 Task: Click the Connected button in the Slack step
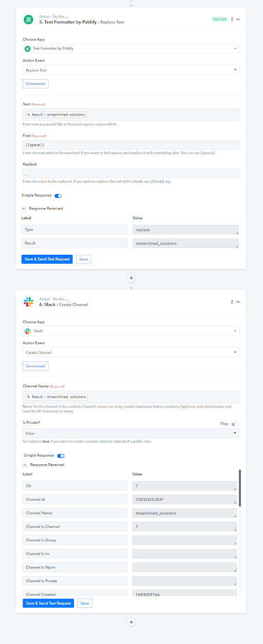click(x=35, y=366)
